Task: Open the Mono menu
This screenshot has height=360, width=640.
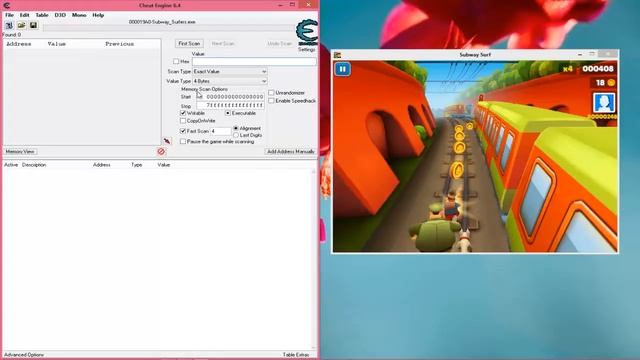Action: (79, 15)
